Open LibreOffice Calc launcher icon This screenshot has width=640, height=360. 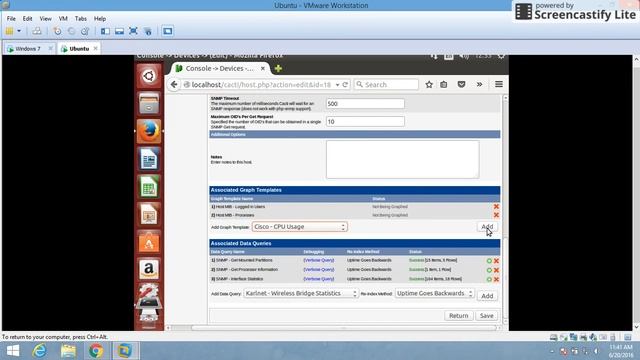coord(149,187)
